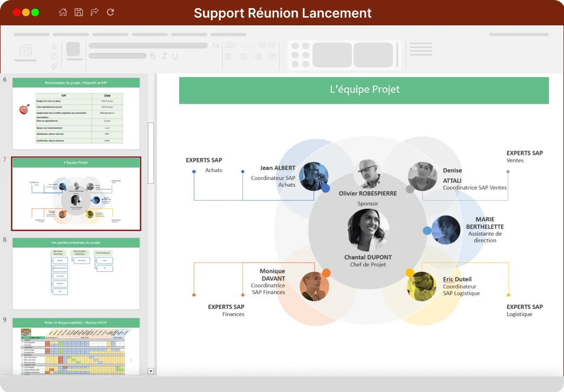Click Monique DAVANT's orange photo
Image resolution: width=564 pixels, height=392 pixels.
tap(314, 286)
